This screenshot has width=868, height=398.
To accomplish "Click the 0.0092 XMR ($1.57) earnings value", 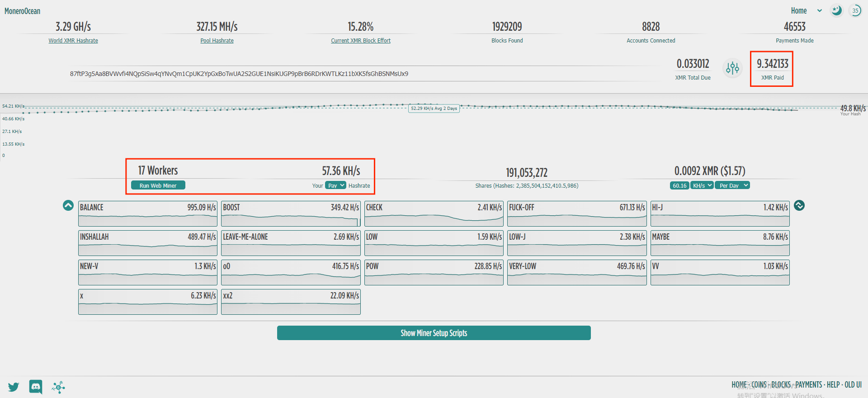I will tap(710, 171).
